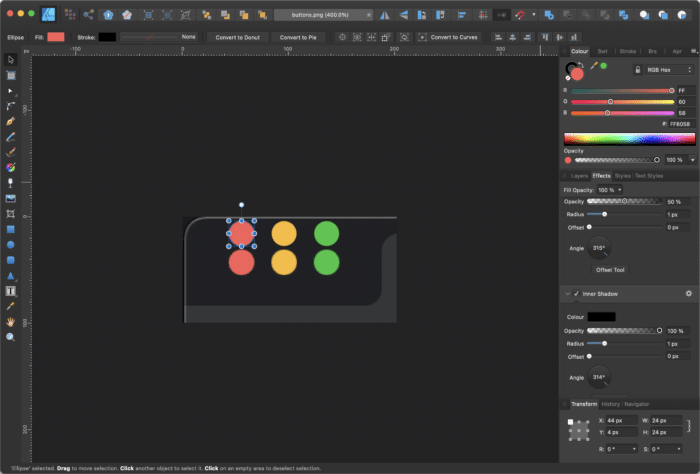Click the Flip Horizontal toolbar icon
Image resolution: width=700 pixels, height=474 pixels.
(x=384, y=15)
